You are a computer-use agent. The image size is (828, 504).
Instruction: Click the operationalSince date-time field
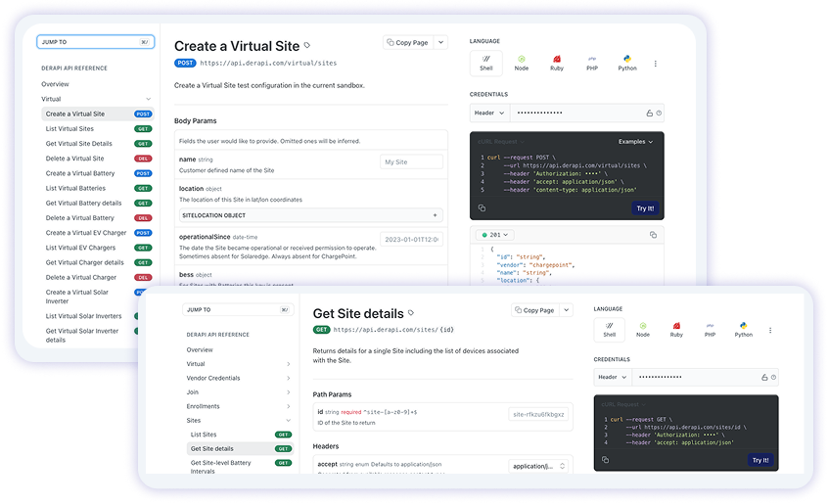[x=411, y=240]
